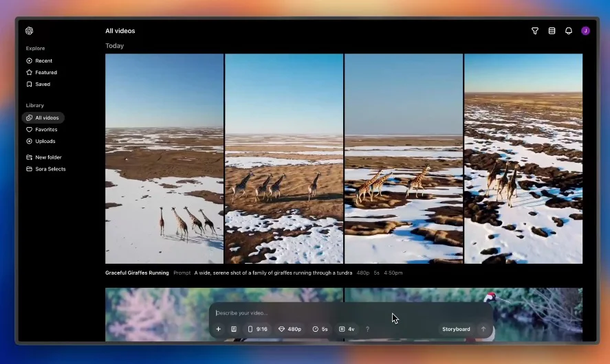
Task: Open fourth giraffe video thumbnail
Action: pyautogui.click(x=523, y=159)
